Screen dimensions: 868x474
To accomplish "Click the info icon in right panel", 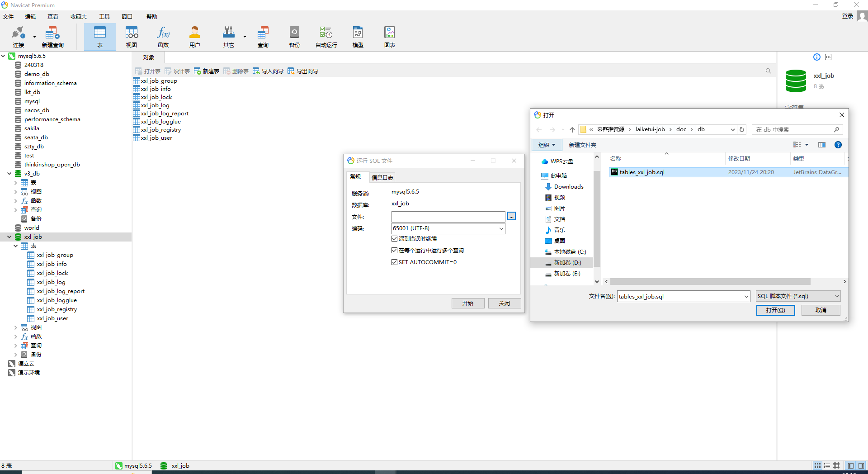I will (x=817, y=57).
